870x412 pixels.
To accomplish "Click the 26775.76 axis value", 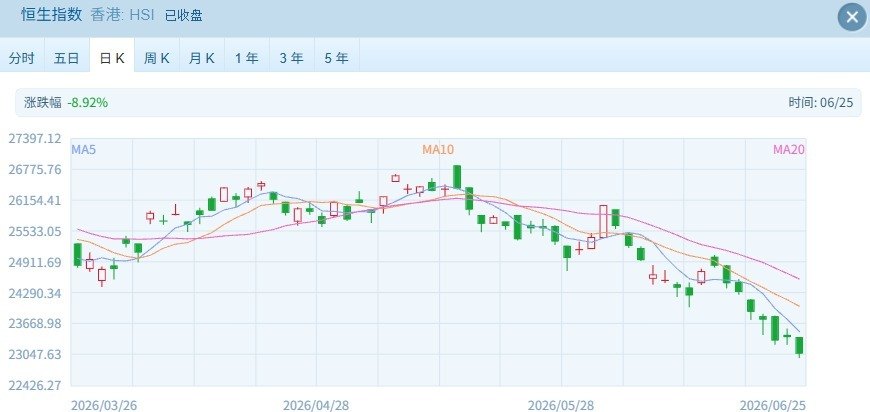I will point(34,169).
